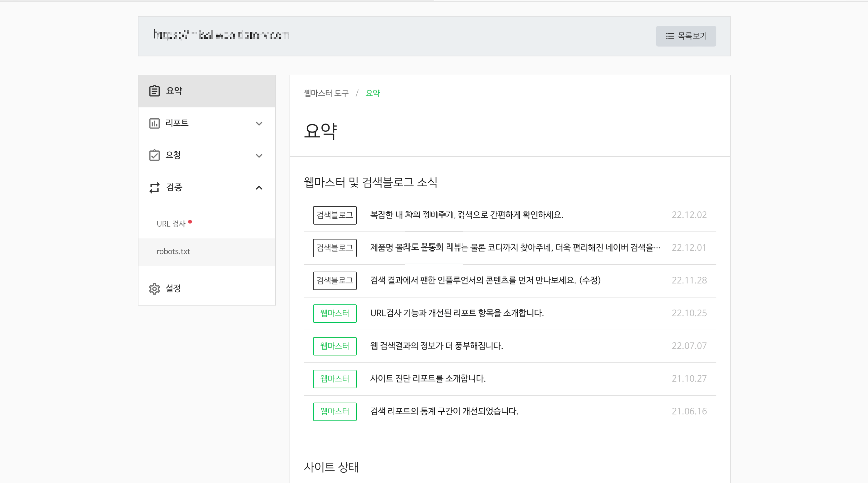This screenshot has height=483, width=868.
Task: Open the URL 검사 submenu item
Action: [x=171, y=224]
